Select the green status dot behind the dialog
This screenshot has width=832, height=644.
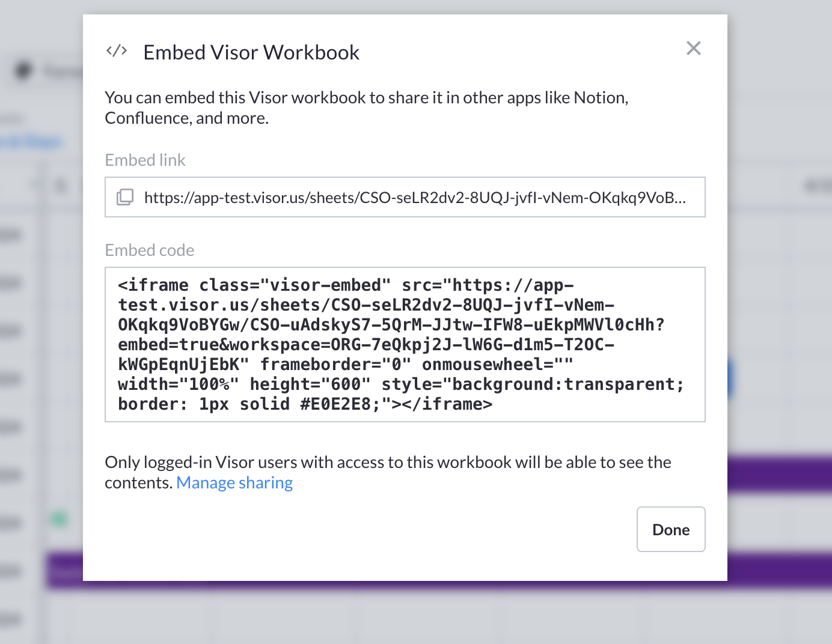click(x=58, y=518)
